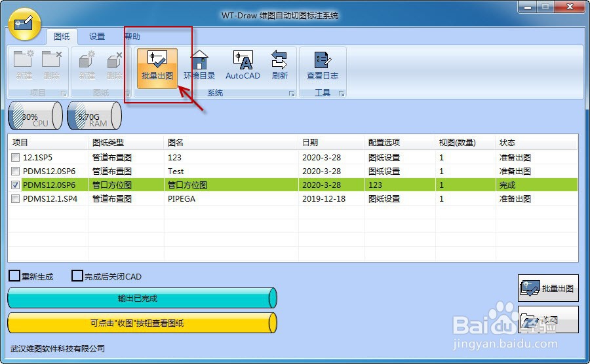The image size is (590, 364).
Task: Click 配置选项 value 123 in green row
Action: pos(375,185)
